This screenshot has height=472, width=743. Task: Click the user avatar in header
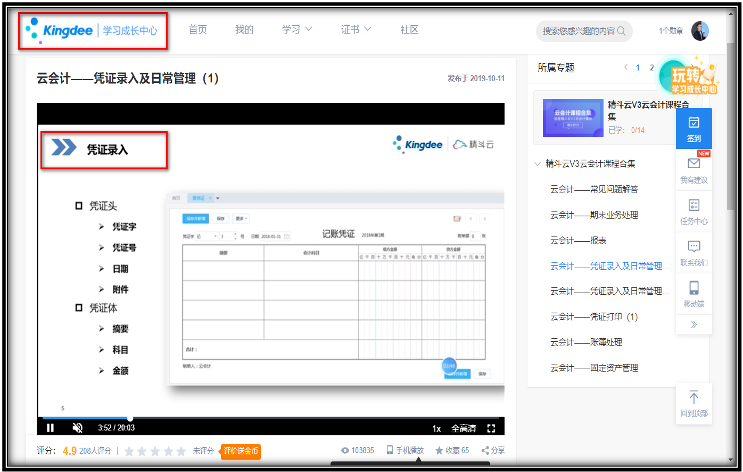(700, 31)
